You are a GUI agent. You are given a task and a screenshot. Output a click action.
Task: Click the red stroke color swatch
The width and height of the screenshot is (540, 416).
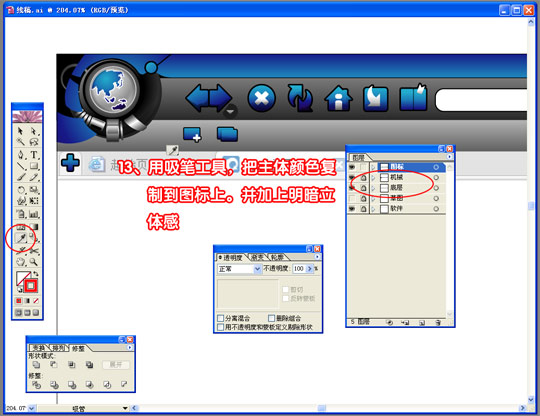[x=31, y=286]
